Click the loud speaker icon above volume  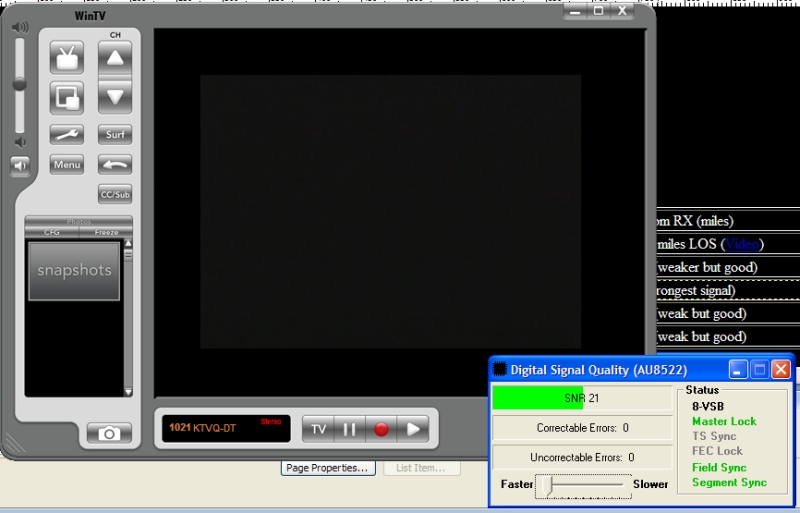click(x=20, y=27)
